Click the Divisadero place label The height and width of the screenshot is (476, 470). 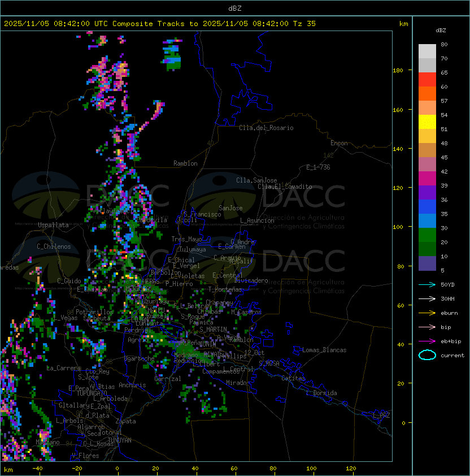tap(251, 280)
